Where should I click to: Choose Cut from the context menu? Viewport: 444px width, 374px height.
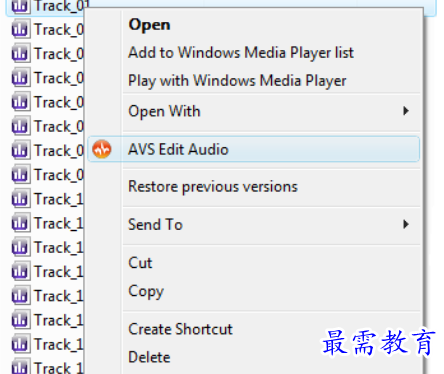(140, 263)
